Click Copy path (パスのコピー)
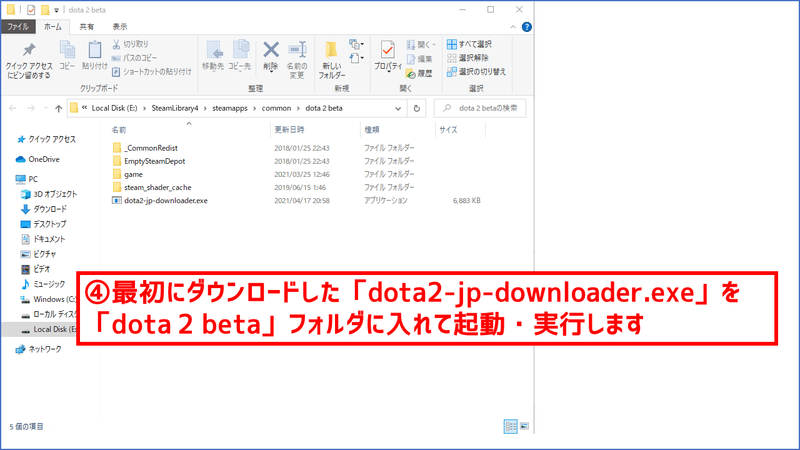Image resolution: width=800 pixels, height=450 pixels. point(134,58)
